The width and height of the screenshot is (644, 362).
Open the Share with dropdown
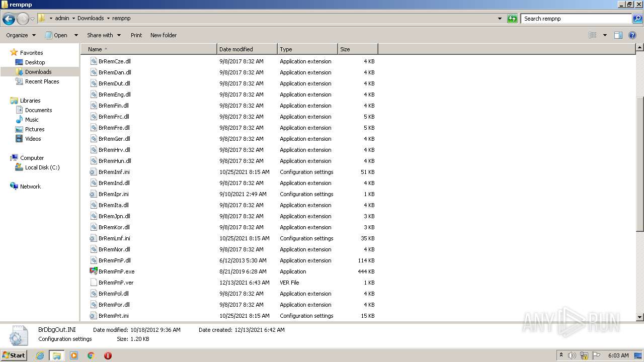(104, 35)
